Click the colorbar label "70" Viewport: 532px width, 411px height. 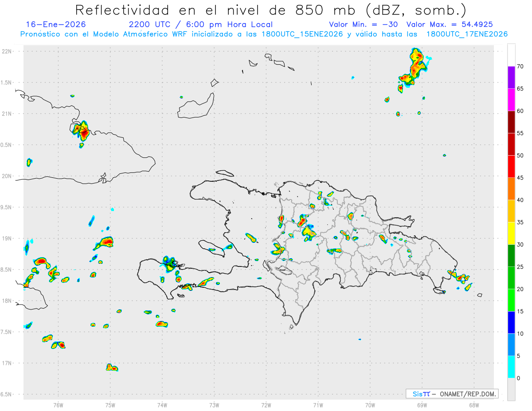(x=520, y=67)
